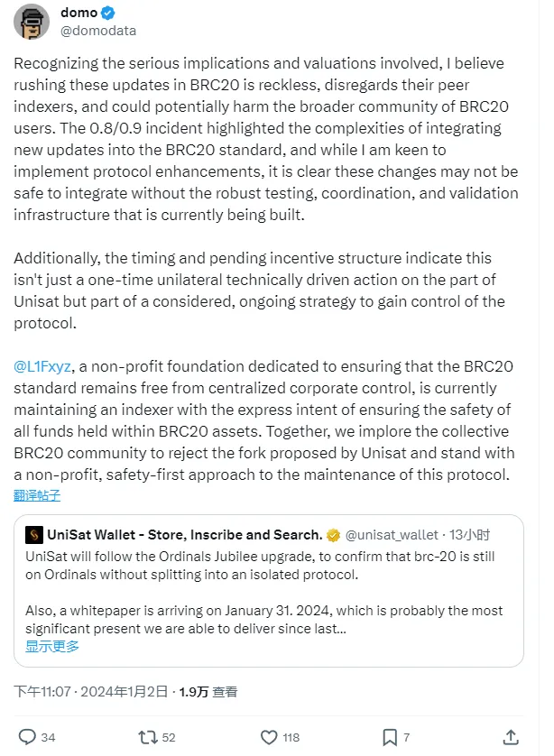This screenshot has width=554, height=756.
Task: Click the @domodata username handle
Action: [x=100, y=30]
